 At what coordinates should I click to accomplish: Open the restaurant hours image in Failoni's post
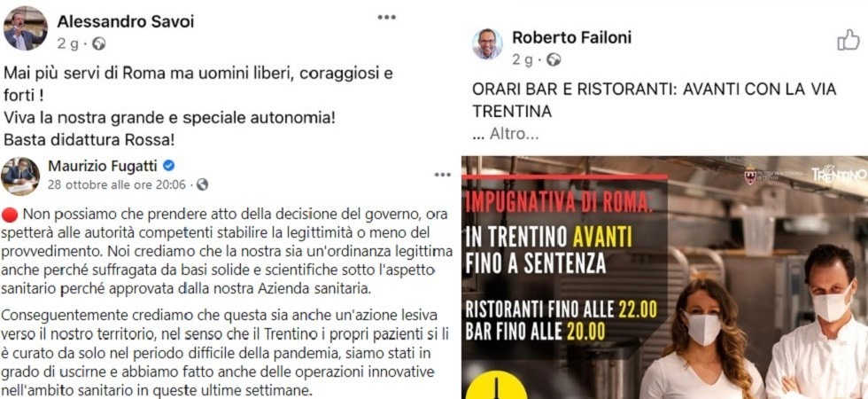pos(664,277)
